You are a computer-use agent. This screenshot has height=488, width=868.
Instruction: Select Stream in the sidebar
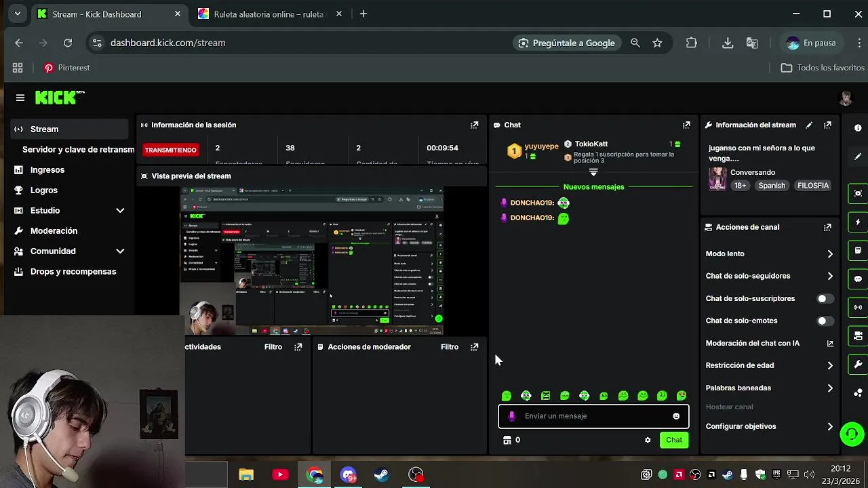[68, 129]
